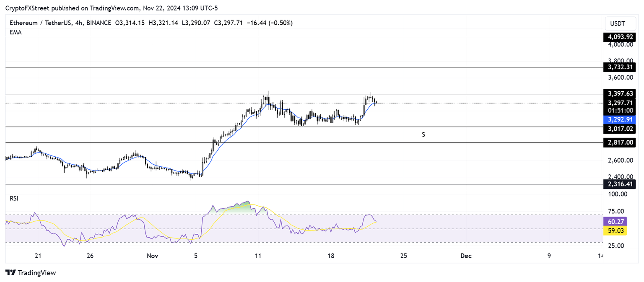Click the 4,000.00 price axis tick

[x=620, y=44]
